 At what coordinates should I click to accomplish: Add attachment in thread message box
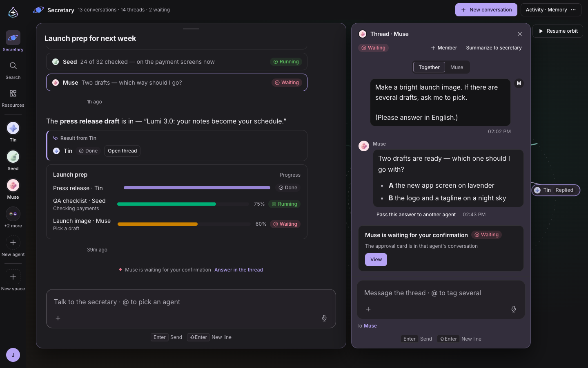tap(368, 309)
